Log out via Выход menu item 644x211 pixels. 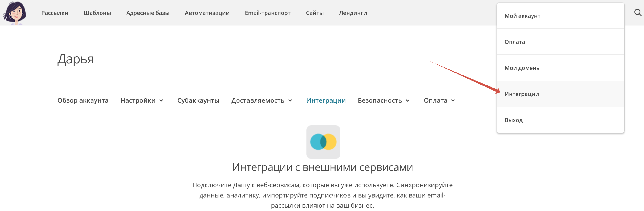514,120
